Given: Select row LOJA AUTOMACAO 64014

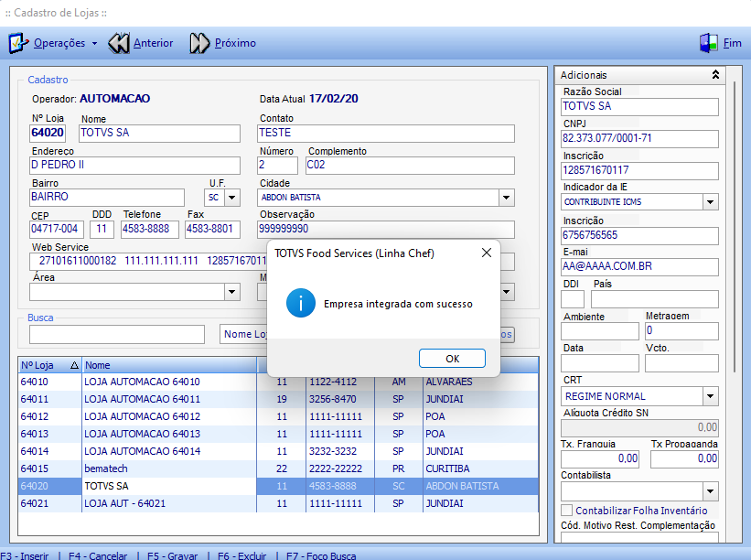Looking at the screenshot, I should pyautogui.click(x=278, y=451).
